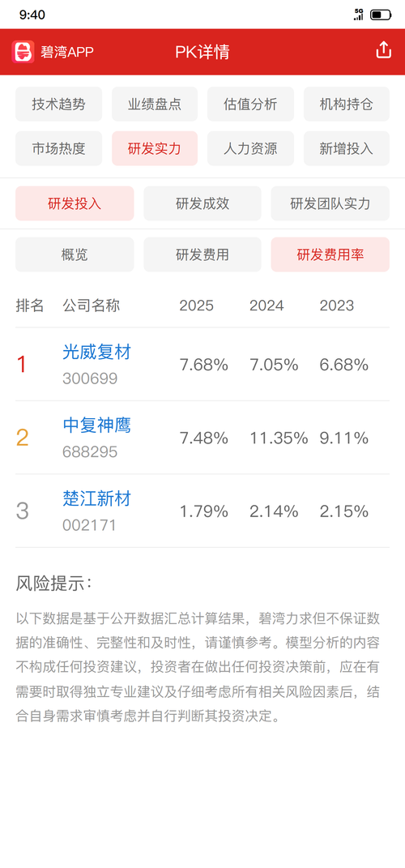Tap the share icon in header
The image size is (405, 868).
(x=383, y=51)
